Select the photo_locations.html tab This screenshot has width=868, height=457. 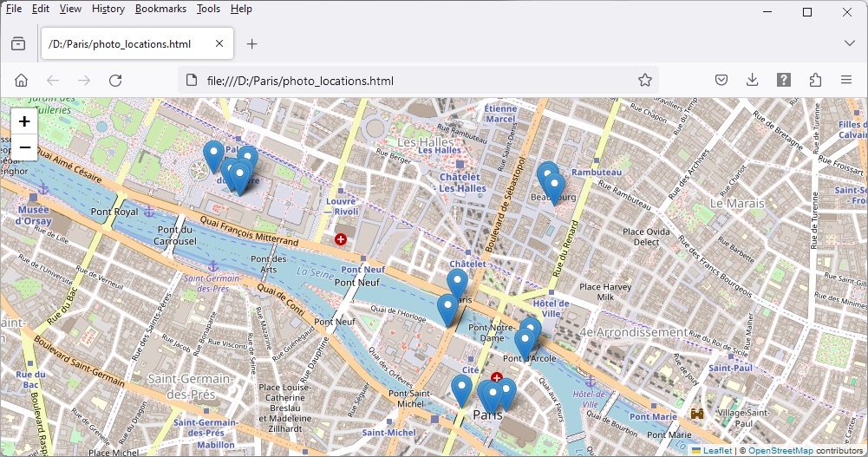137,43
